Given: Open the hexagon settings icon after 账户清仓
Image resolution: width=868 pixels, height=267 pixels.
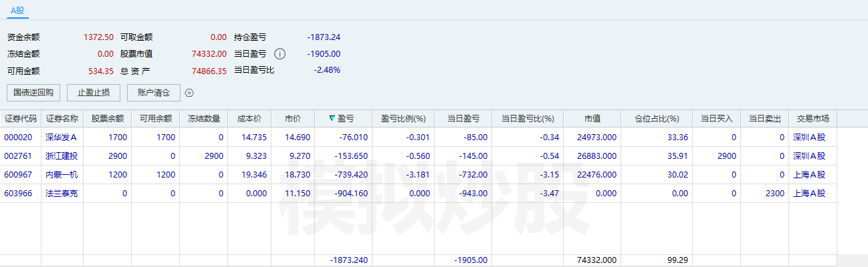Looking at the screenshot, I should coord(189,93).
